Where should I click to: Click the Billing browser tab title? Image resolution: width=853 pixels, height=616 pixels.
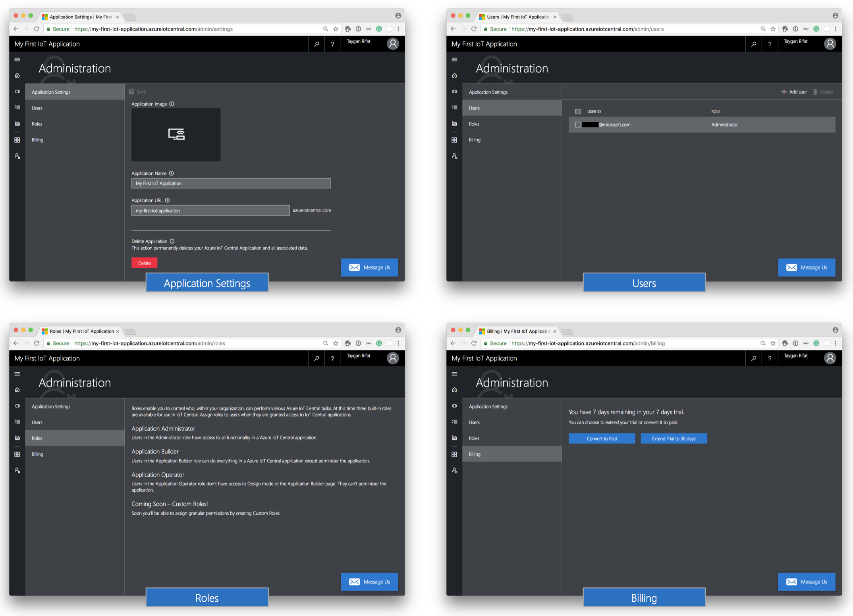tap(518, 331)
